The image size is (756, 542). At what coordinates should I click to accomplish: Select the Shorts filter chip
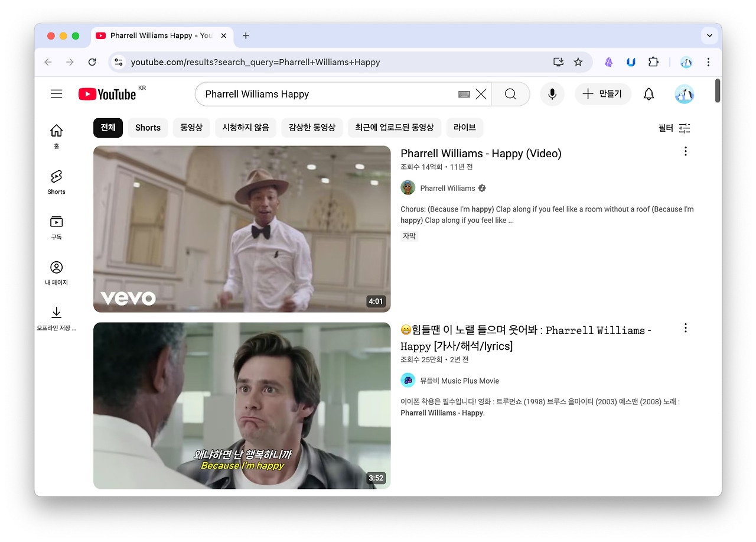[x=148, y=128]
